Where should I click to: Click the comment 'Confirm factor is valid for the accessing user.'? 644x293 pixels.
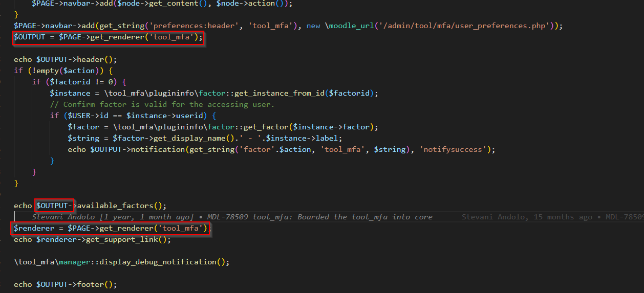tap(162, 104)
